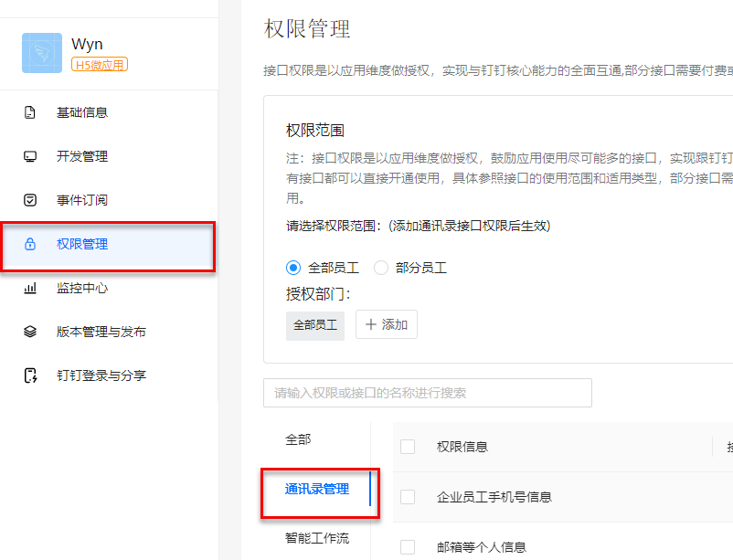Viewport: 733px width, 560px height.
Task: Tick the 邮箱等个人信息 checkbox
Action: (x=408, y=547)
